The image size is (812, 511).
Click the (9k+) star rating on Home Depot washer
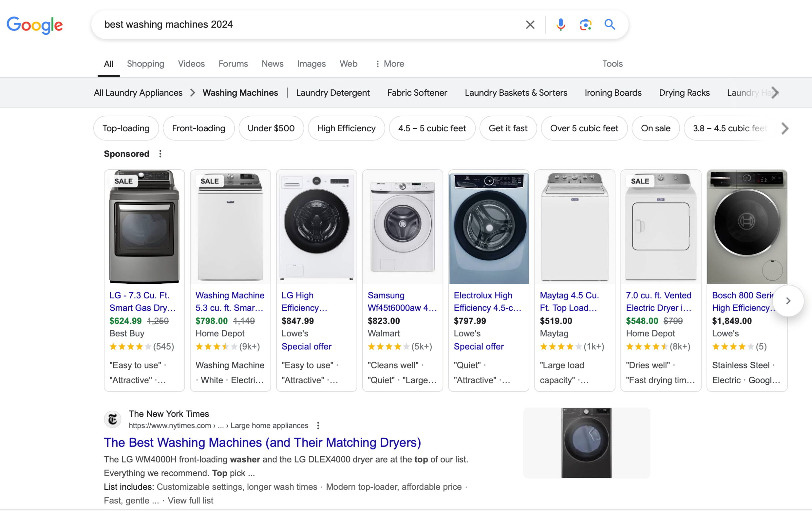click(228, 346)
